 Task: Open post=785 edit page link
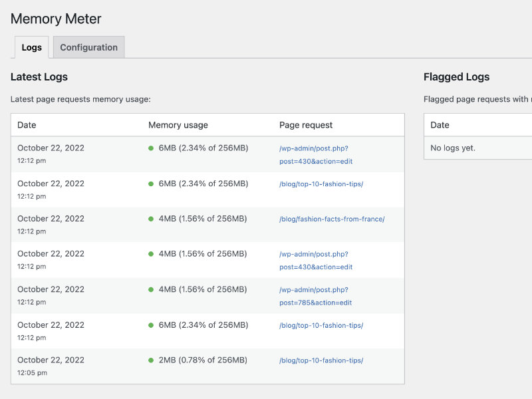pos(315,296)
